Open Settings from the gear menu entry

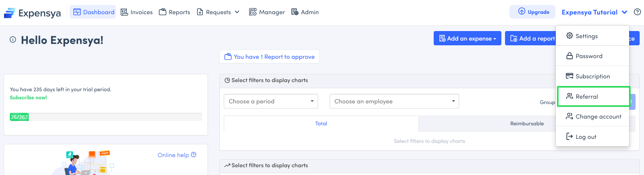tap(587, 36)
